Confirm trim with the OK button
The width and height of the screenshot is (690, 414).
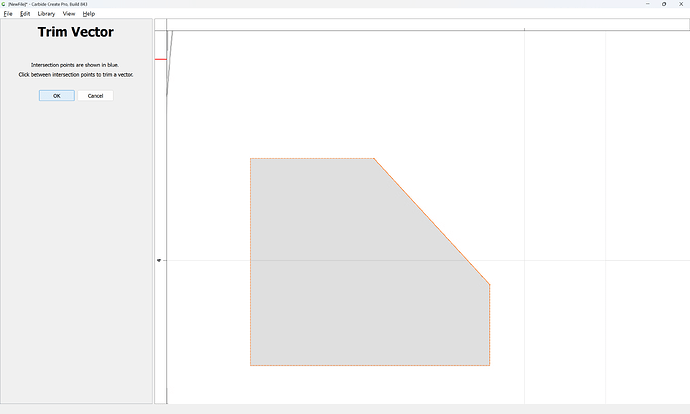pos(57,95)
